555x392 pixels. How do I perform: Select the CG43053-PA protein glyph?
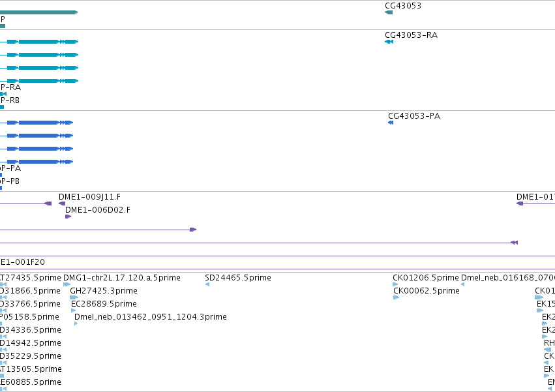tap(391, 123)
